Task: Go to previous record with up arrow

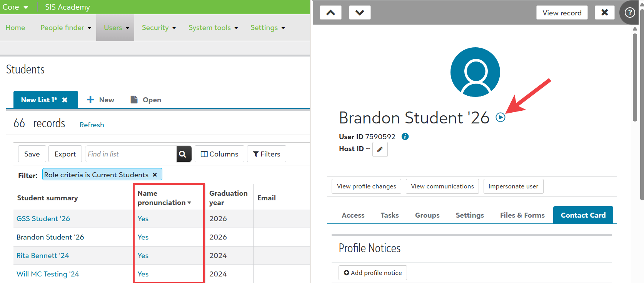Action: tap(330, 13)
